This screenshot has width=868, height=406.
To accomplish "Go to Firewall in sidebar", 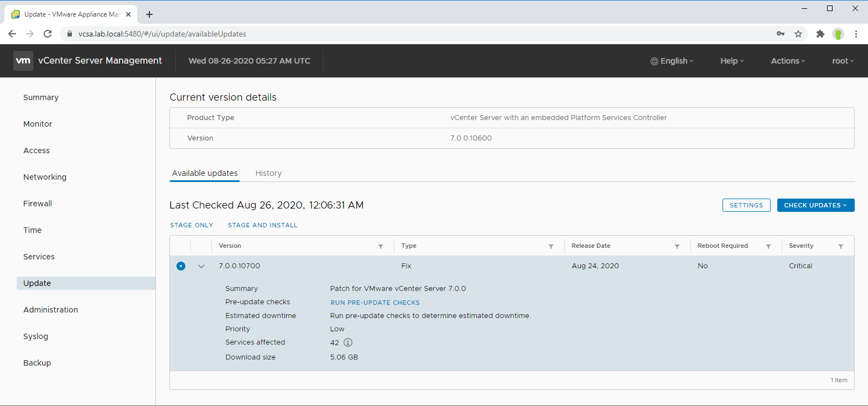I will 38,204.
